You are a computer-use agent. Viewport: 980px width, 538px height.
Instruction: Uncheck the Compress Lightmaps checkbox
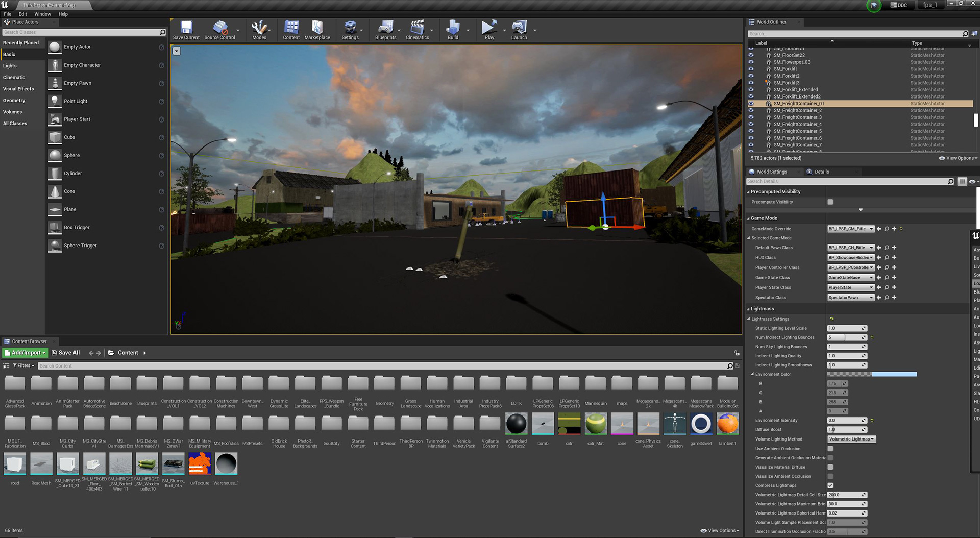(830, 485)
